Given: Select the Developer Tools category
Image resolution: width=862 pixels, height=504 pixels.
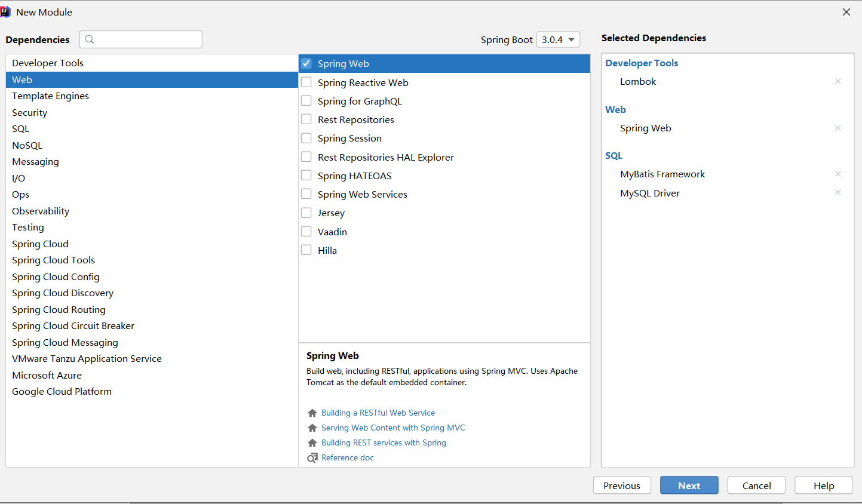Looking at the screenshot, I should click(48, 63).
